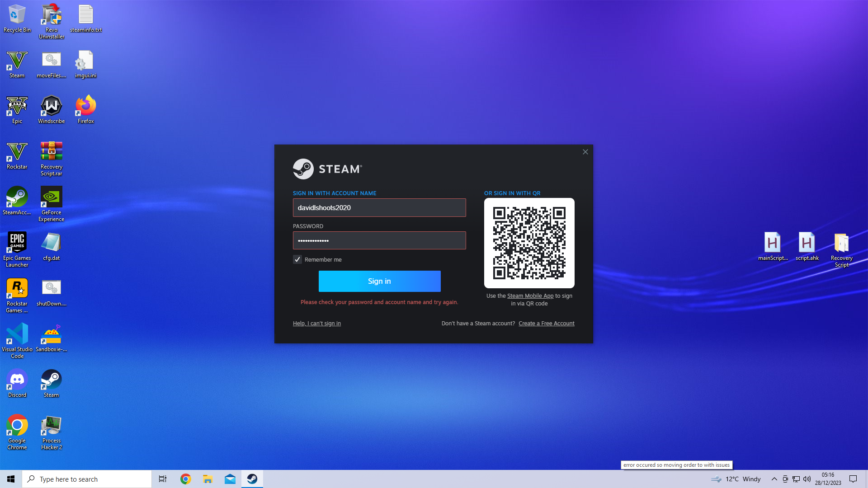
Task: Toggle the Remember me checkbox
Action: click(x=297, y=259)
